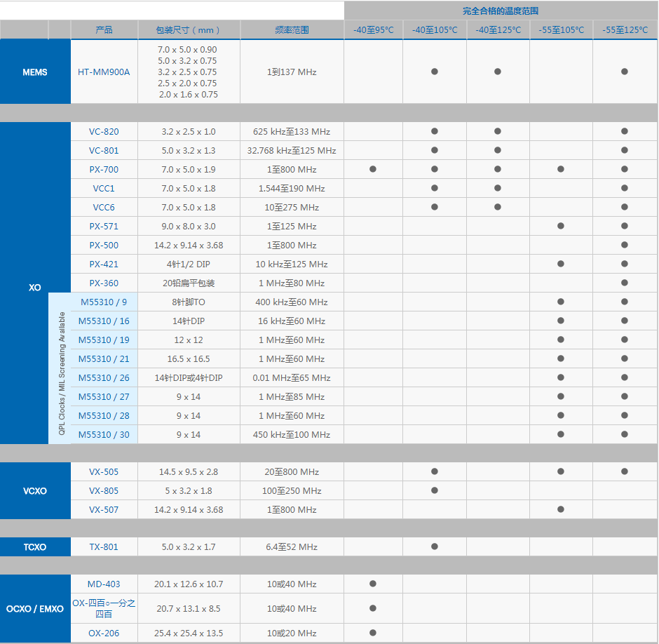The image size is (659, 644).
Task: Click the M55310 / 9 product link
Action: tap(104, 302)
